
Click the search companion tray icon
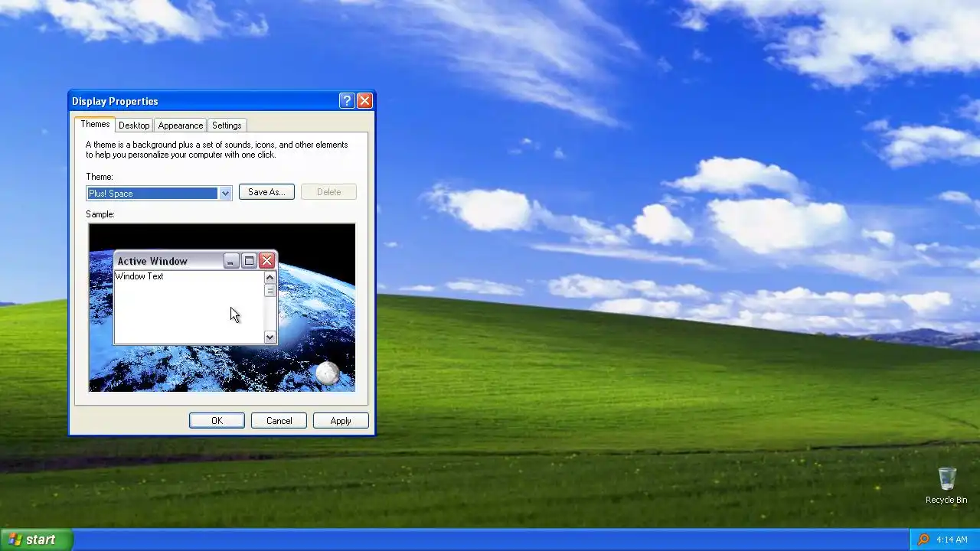tap(923, 540)
